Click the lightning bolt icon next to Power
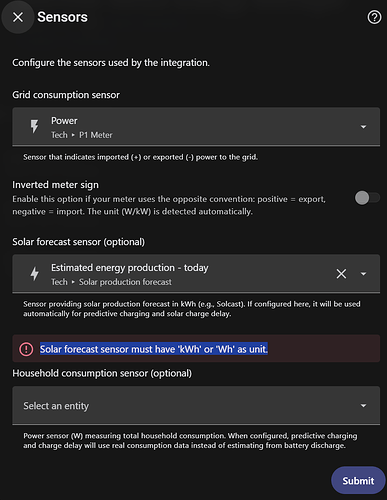The image size is (387, 500). pyautogui.click(x=34, y=127)
